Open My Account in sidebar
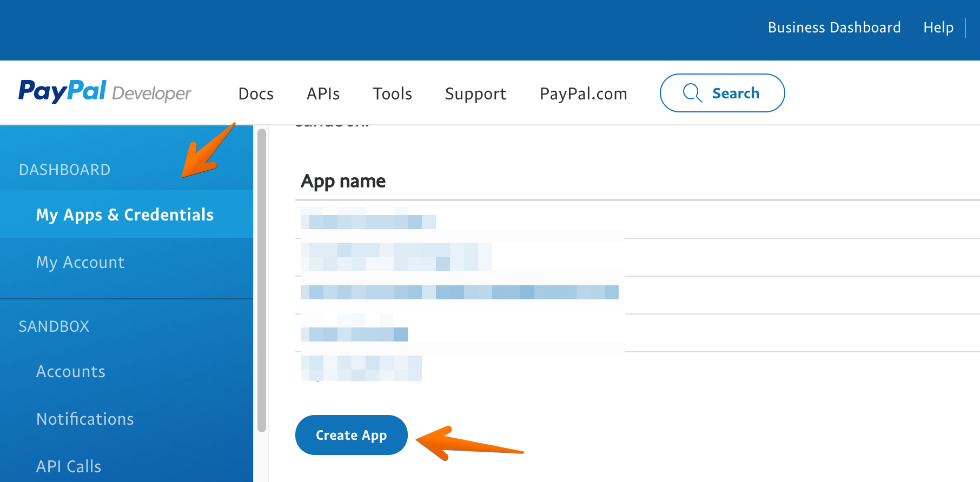This screenshot has width=980, height=482. click(x=80, y=262)
